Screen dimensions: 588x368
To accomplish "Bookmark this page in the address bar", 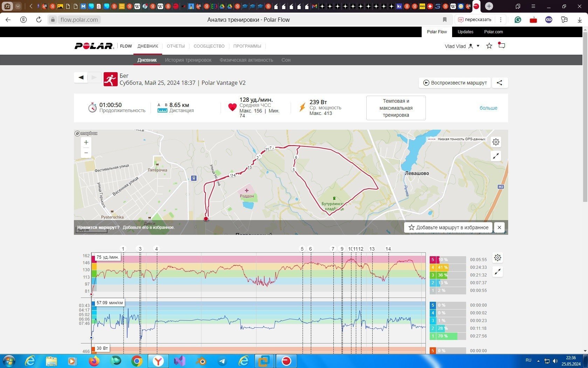I will (445, 20).
